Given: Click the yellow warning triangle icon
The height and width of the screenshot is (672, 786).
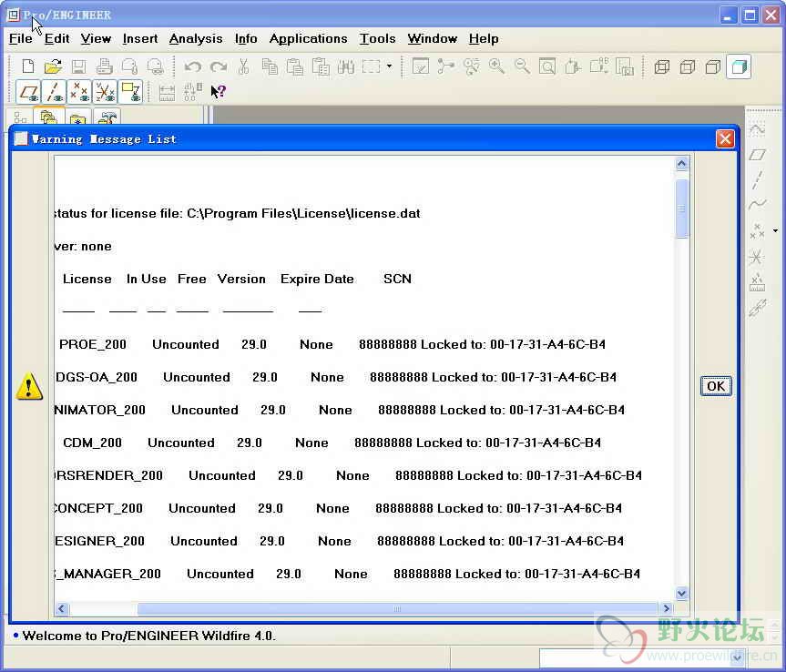Looking at the screenshot, I should [29, 386].
